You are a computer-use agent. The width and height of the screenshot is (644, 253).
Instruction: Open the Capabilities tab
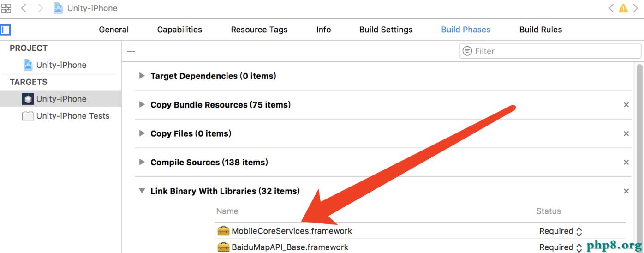pos(179,30)
